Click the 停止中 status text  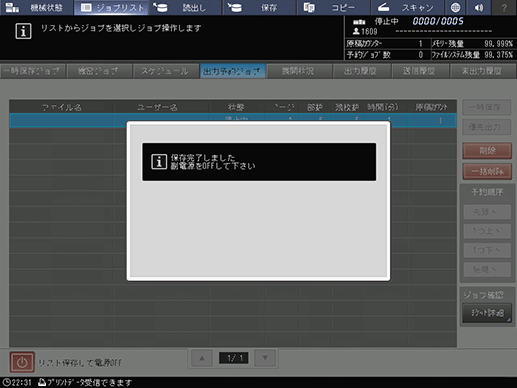click(x=386, y=21)
